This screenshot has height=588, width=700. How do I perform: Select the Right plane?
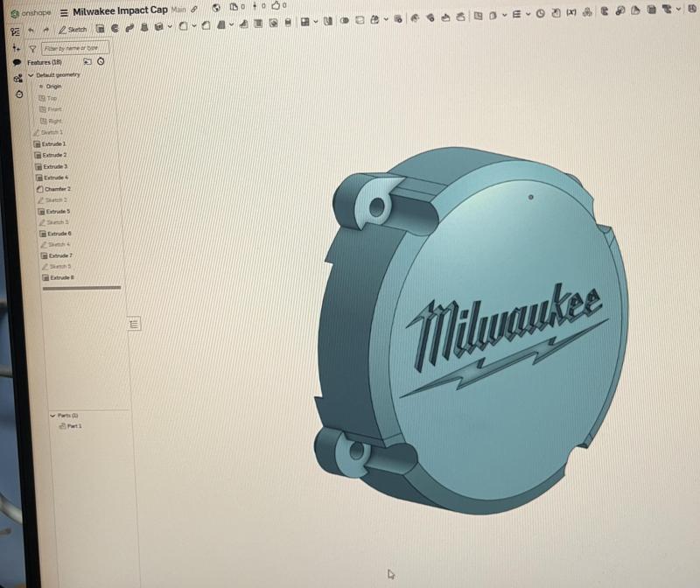51,121
